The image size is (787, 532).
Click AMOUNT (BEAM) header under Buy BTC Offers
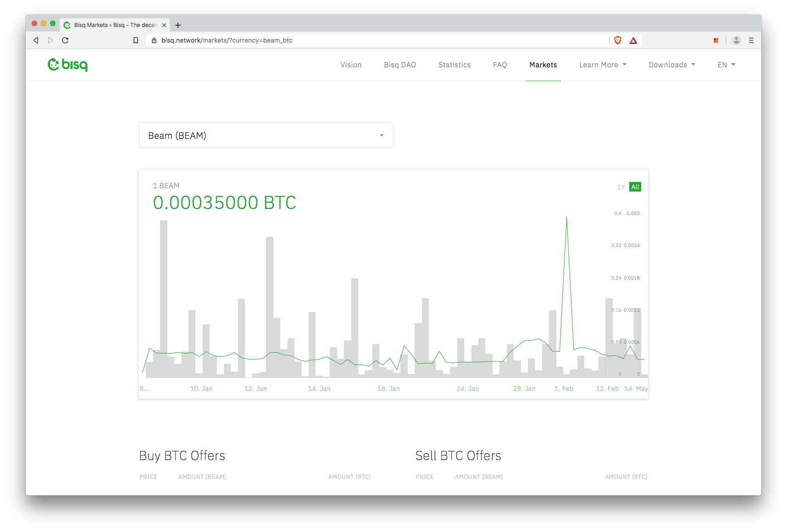coord(202,477)
